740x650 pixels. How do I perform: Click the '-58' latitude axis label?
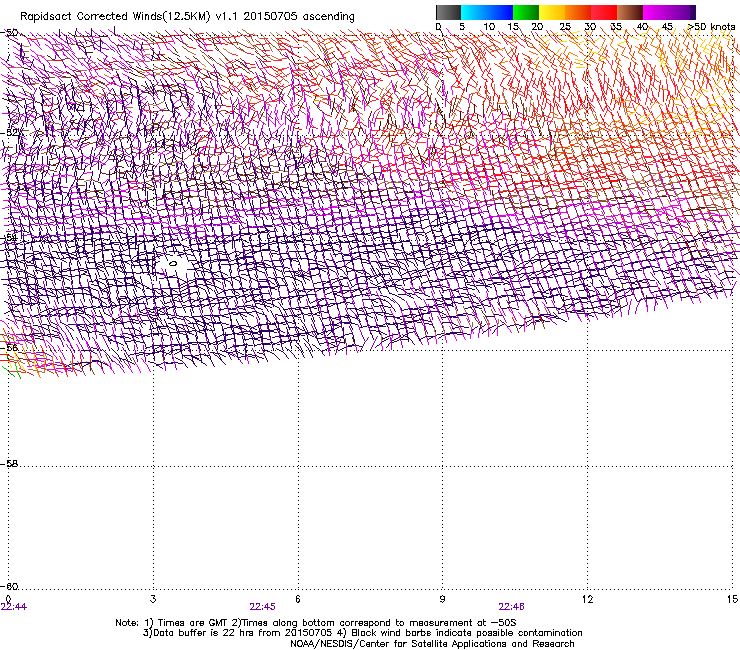pos(10,464)
